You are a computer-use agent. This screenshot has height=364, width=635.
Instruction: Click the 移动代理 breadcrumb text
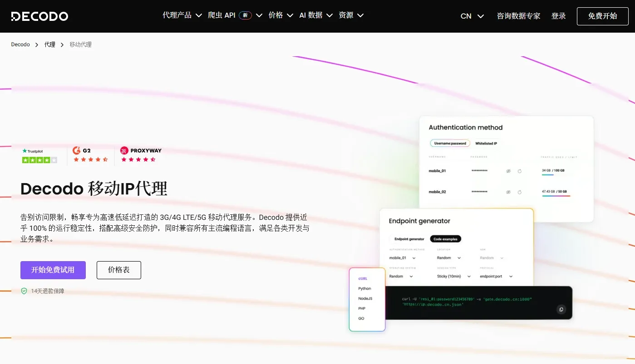tap(80, 44)
